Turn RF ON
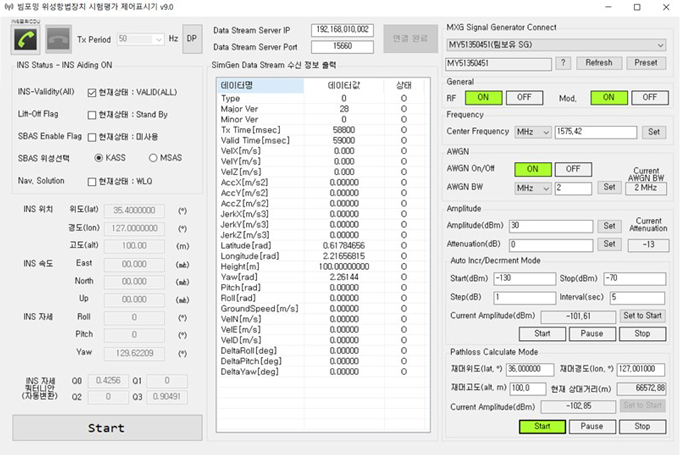 [484, 98]
